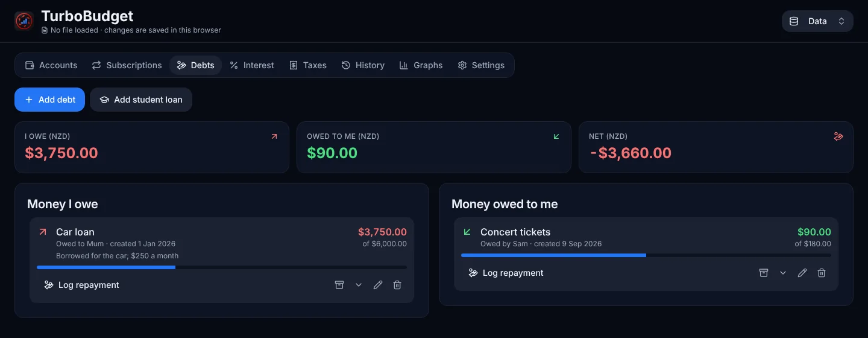Delete the Car loan with trash icon

[x=397, y=285]
